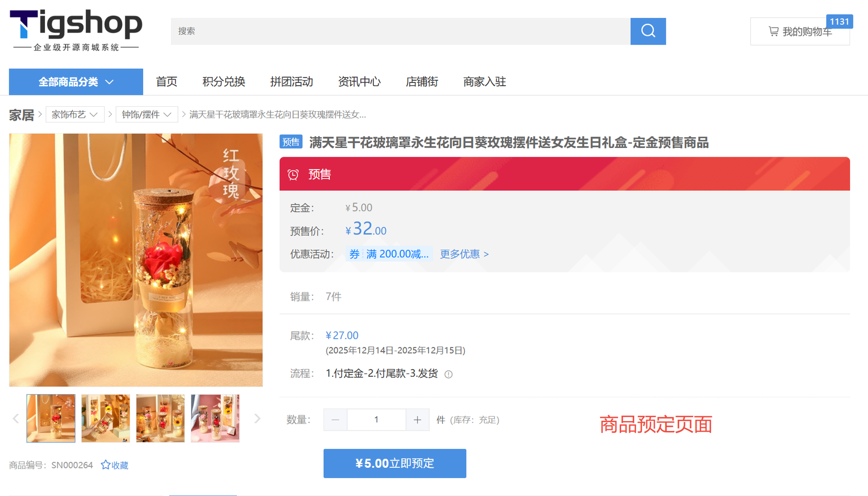Click the ¥5.00立即预定 button
The width and height of the screenshot is (868, 496).
click(394, 463)
